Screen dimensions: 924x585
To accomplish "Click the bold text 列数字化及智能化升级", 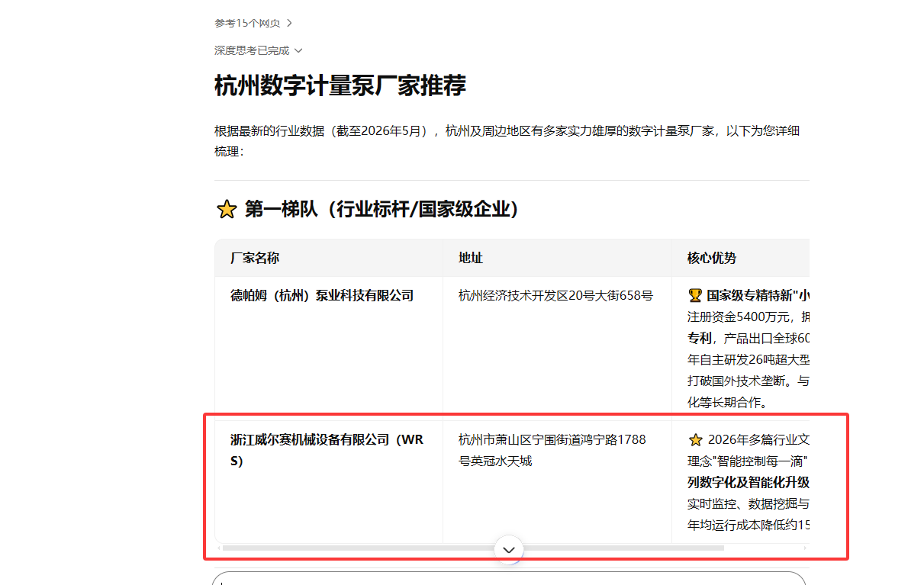I will 748,482.
